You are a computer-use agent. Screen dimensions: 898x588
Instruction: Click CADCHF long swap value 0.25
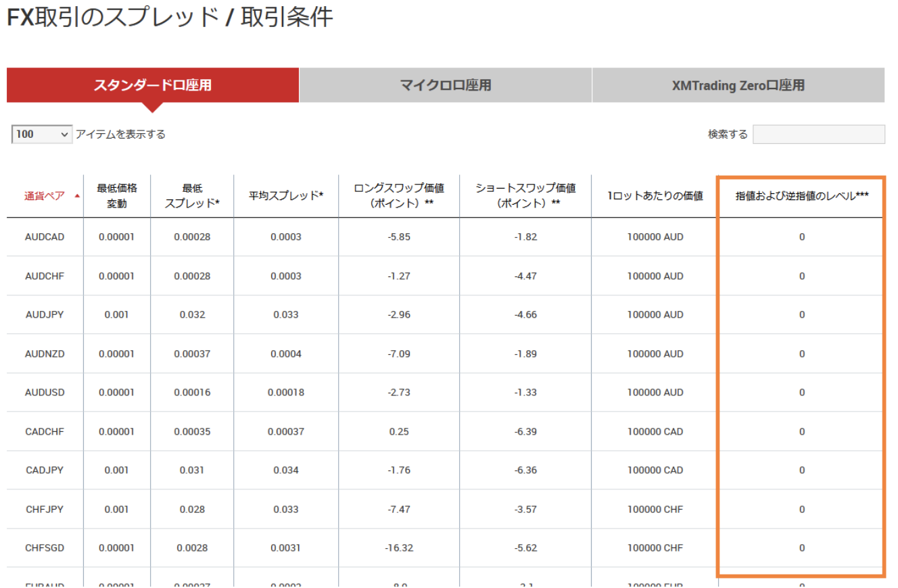tap(399, 431)
